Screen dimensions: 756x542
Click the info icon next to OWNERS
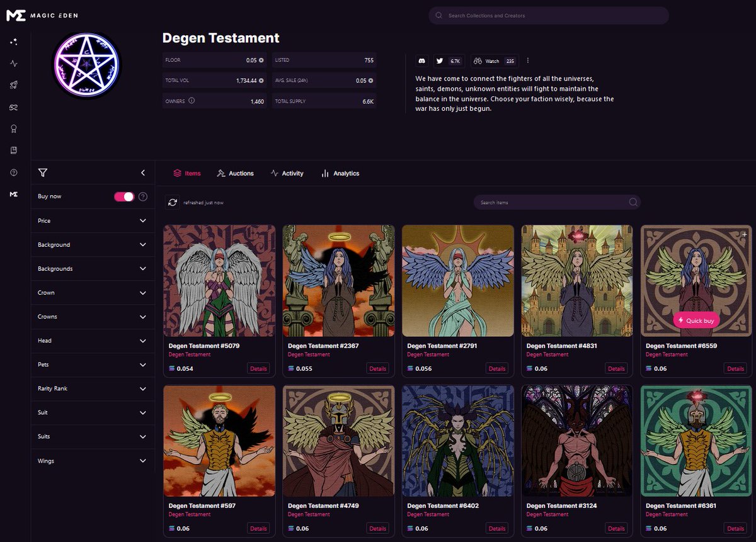(x=192, y=101)
